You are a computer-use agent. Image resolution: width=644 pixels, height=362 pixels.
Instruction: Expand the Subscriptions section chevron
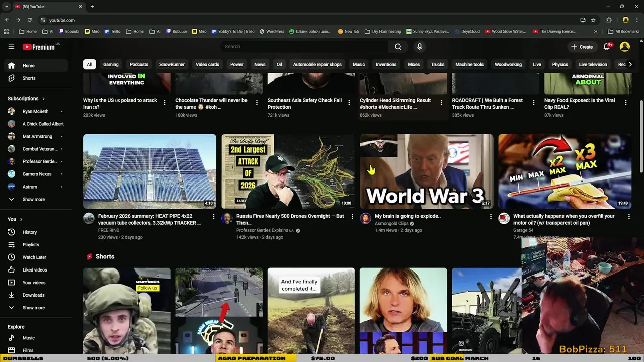(43, 99)
